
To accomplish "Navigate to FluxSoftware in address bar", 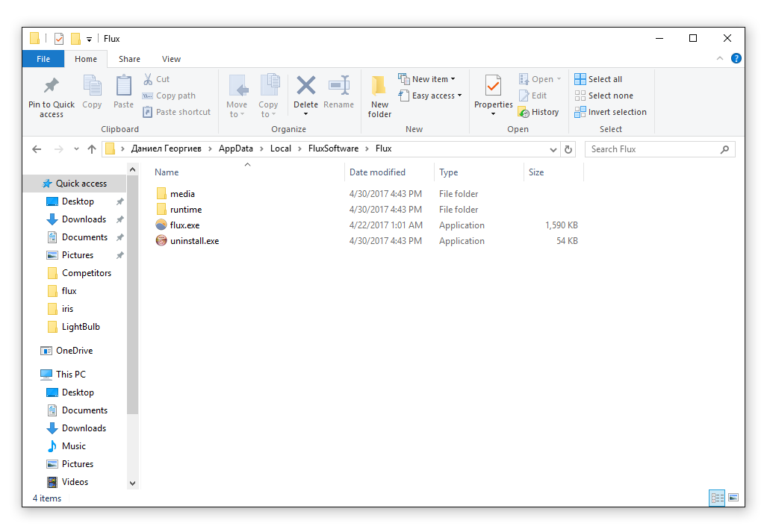I will click(x=333, y=148).
